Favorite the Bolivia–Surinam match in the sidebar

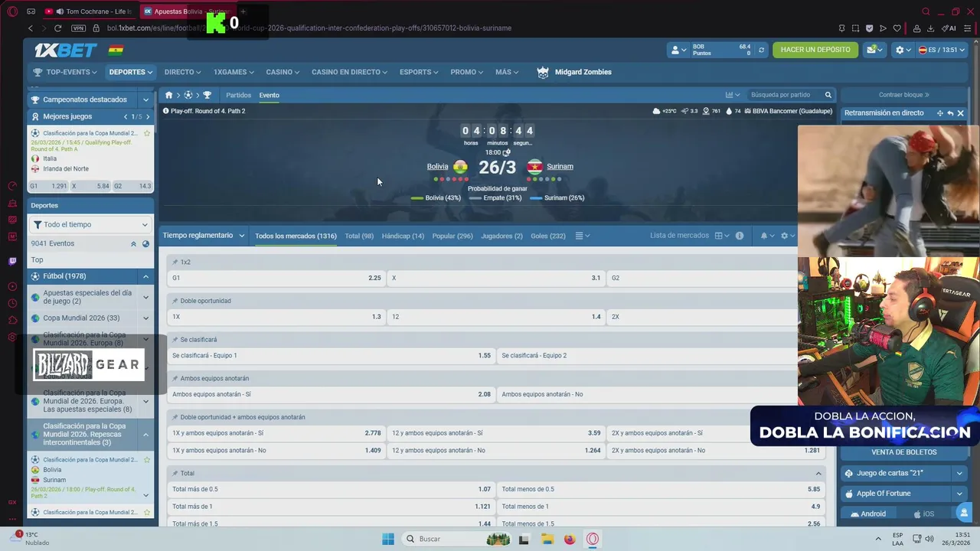[x=147, y=460]
